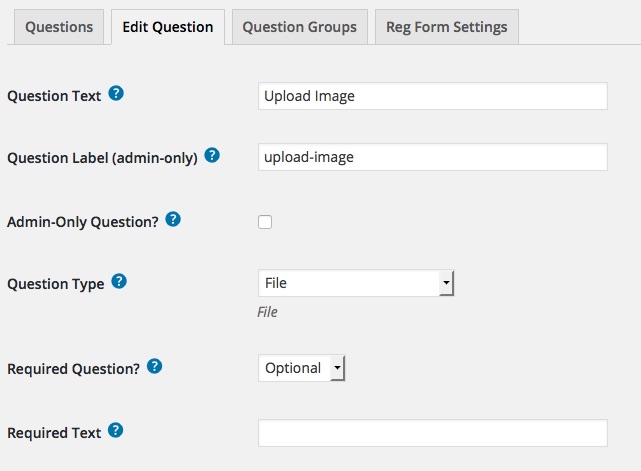Open help for Question Text
The height and width of the screenshot is (471, 641).
(x=116, y=94)
